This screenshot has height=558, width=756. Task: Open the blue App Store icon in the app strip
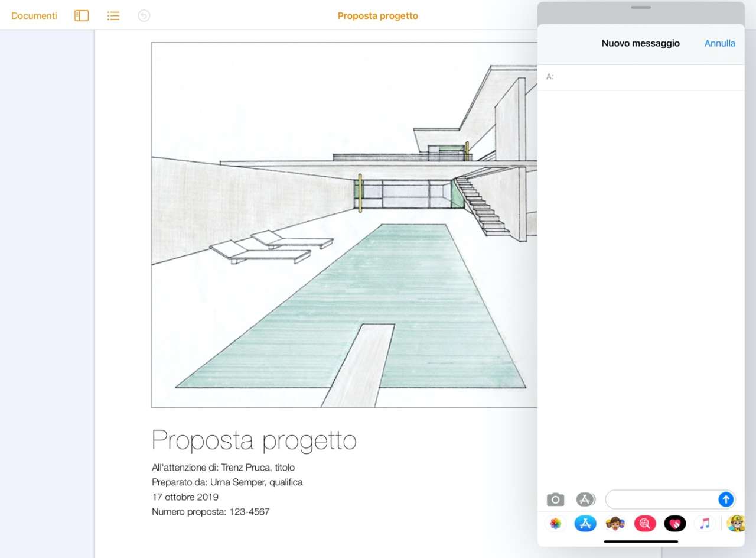pos(585,524)
